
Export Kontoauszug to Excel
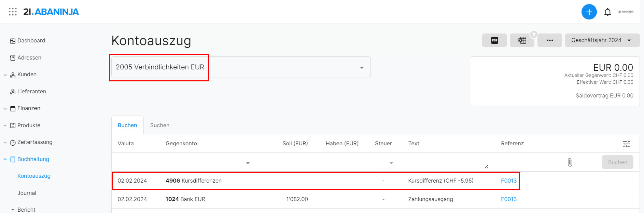click(522, 40)
